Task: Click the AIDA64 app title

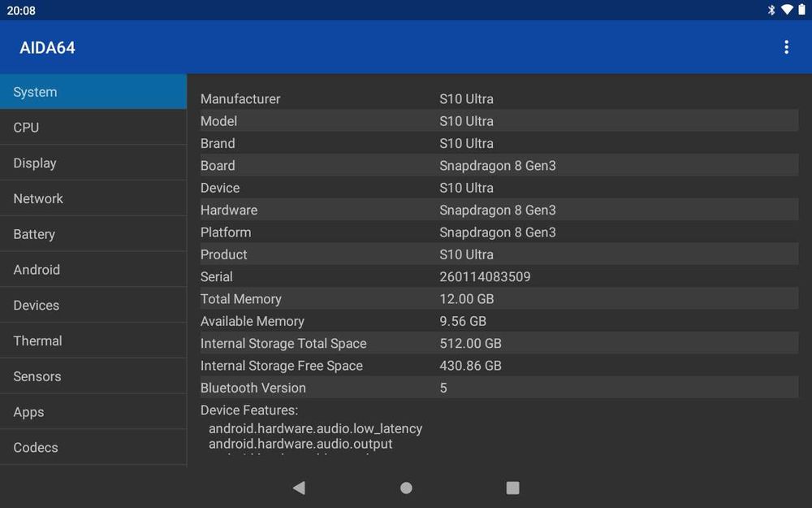Action: (47, 48)
